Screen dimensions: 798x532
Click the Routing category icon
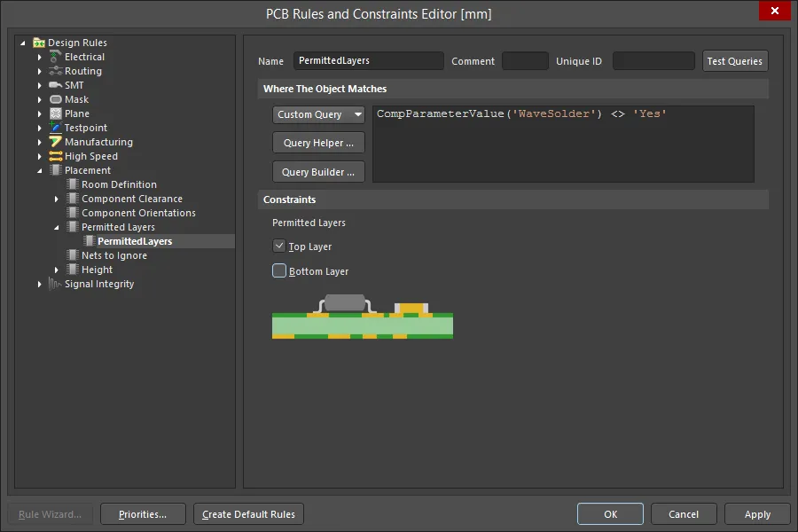[x=56, y=71]
